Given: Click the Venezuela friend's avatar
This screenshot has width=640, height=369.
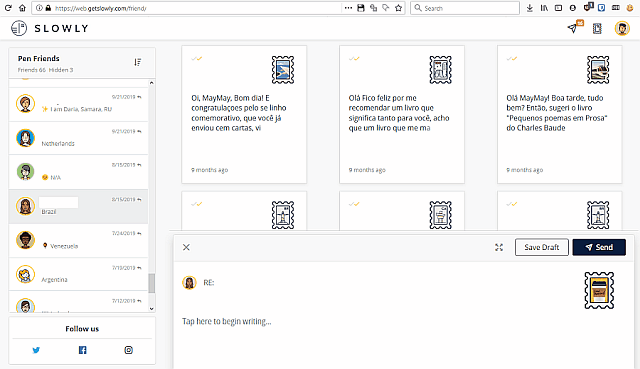Looking at the screenshot, I should pos(25,240).
